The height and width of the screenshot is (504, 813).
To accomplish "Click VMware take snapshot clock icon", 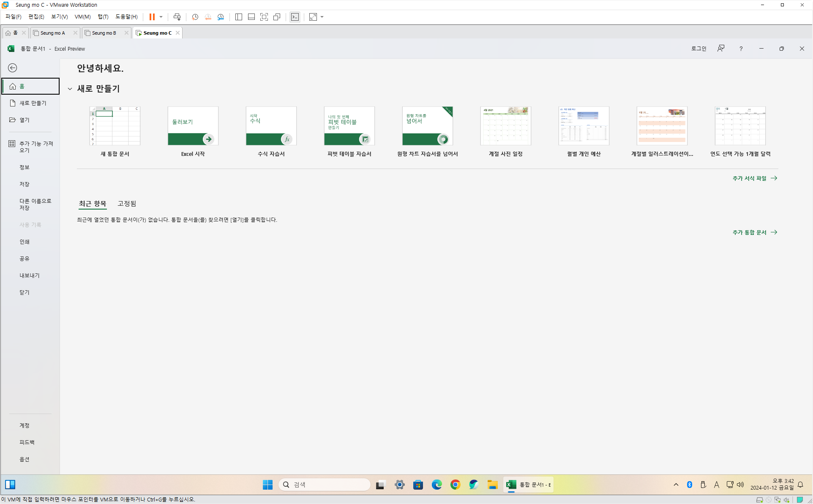I will (x=195, y=17).
